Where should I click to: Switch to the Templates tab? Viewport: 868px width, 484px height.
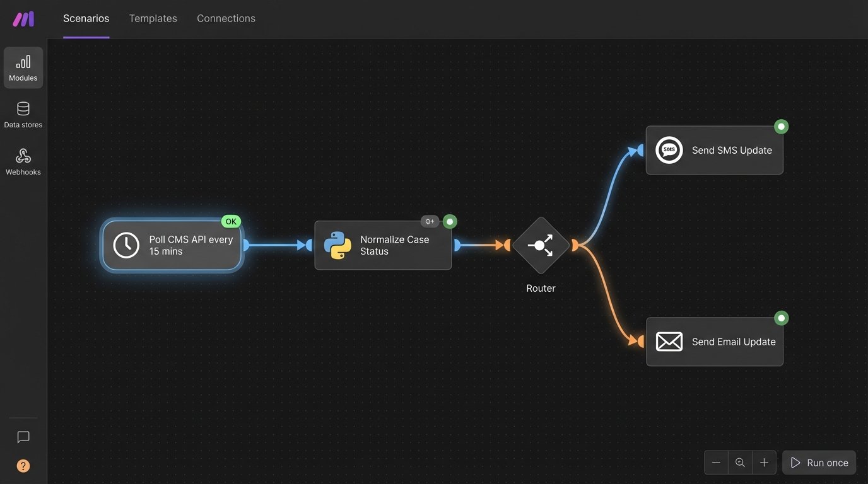point(153,18)
